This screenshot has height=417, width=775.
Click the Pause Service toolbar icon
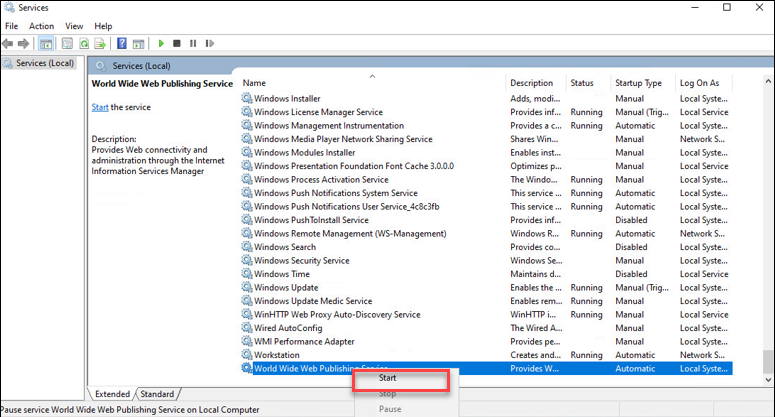click(193, 43)
